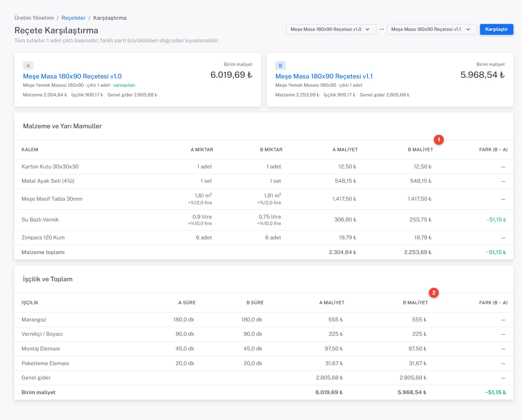Click the bold 'Birim maliyet' total row label
Viewport: 522px width, 420px height.
[38, 392]
